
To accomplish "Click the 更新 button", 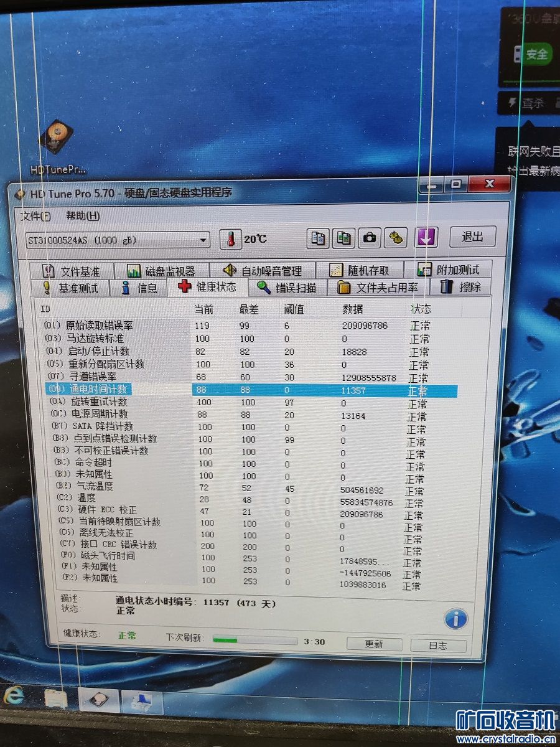I will (x=373, y=644).
